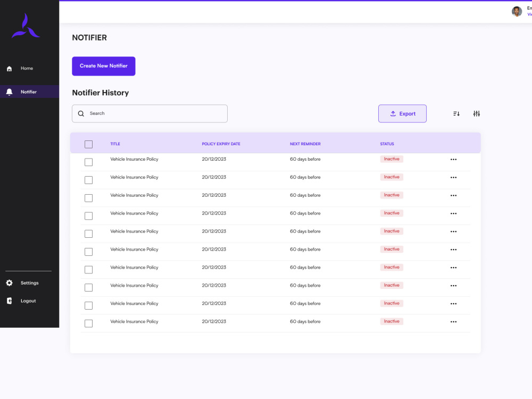
Task: Tick the checkbox on the first policy row
Action: (88, 162)
